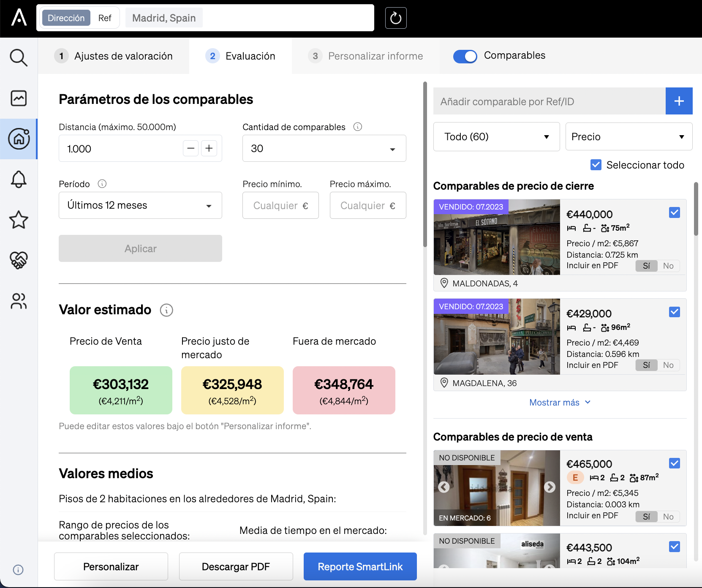Open the market chart icon in the sidebar
This screenshot has height=588, width=702.
click(19, 98)
